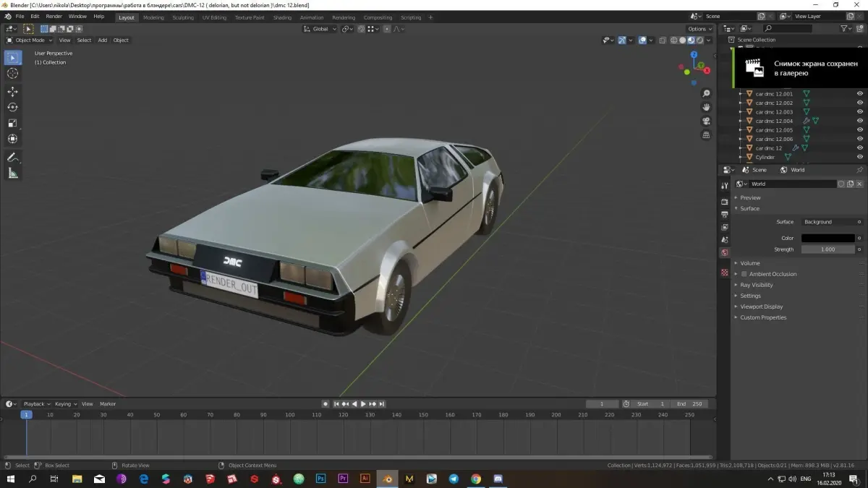The width and height of the screenshot is (868, 488).
Task: Expand the Preview panel
Action: [x=749, y=197]
